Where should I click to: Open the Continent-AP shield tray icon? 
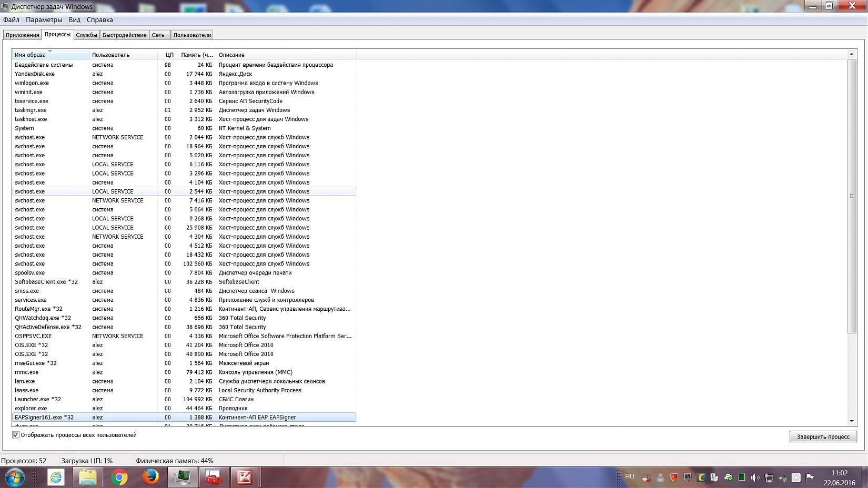(x=687, y=477)
